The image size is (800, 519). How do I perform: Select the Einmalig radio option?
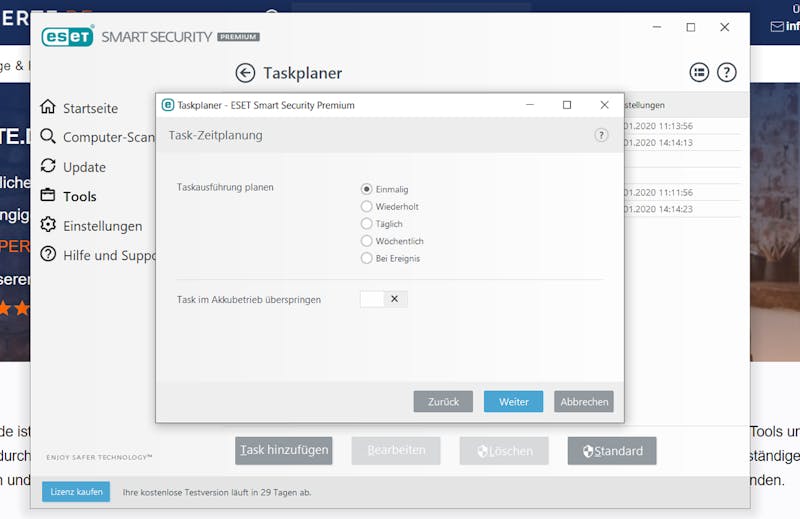click(x=366, y=189)
